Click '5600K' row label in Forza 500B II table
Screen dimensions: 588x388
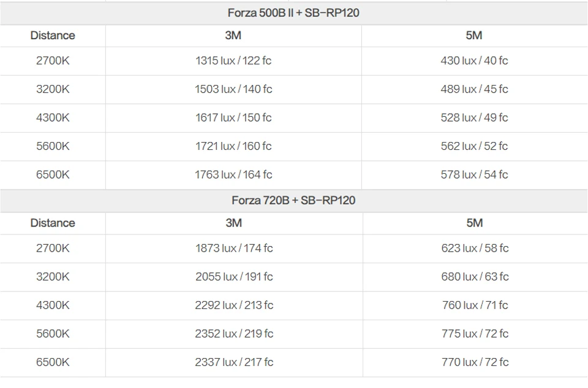53,146
